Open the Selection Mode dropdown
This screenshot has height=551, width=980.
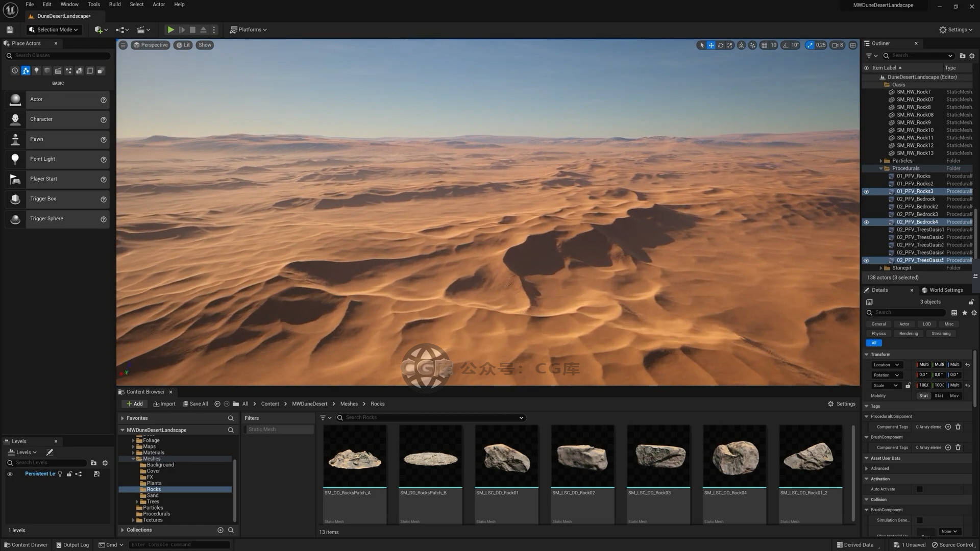[54, 30]
